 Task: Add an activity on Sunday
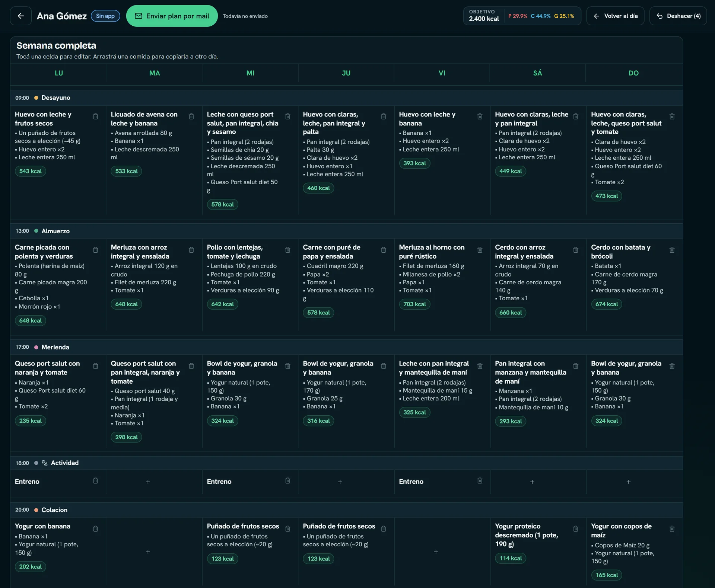pos(629,482)
